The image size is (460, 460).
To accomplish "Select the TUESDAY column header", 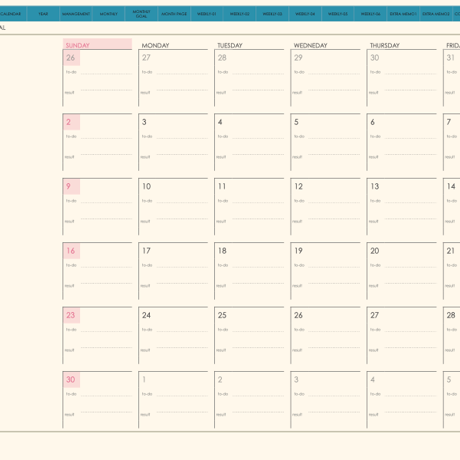I will tap(230, 45).
